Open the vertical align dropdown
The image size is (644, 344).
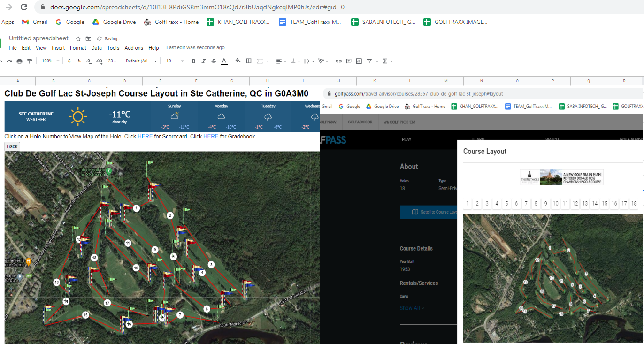click(295, 61)
